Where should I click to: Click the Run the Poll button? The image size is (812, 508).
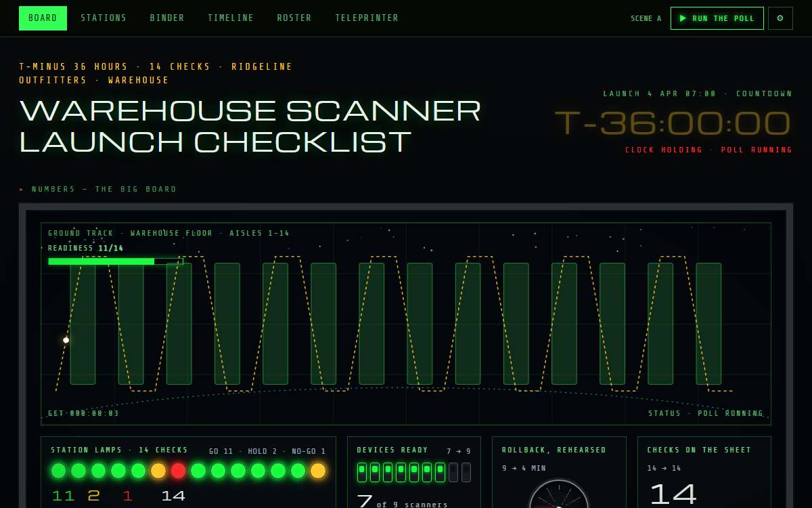click(717, 18)
